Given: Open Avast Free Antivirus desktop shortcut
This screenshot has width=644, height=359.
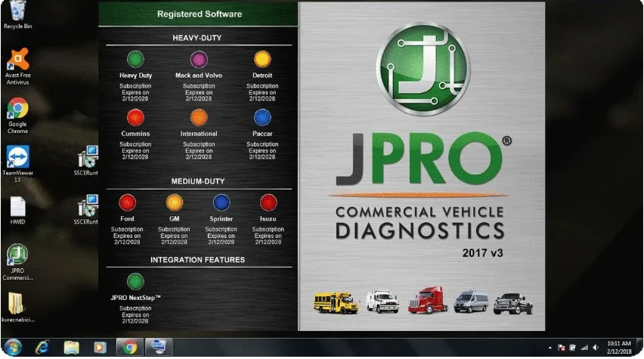Looking at the screenshot, I should [x=17, y=67].
